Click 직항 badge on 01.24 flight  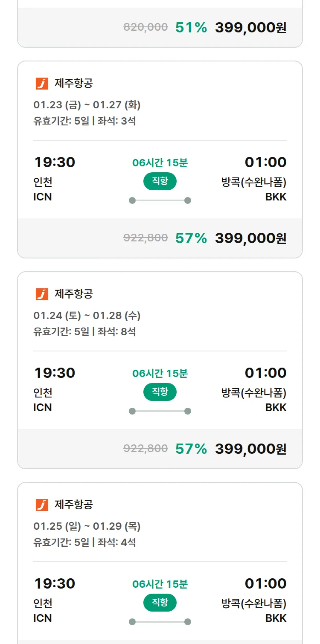pos(160,392)
